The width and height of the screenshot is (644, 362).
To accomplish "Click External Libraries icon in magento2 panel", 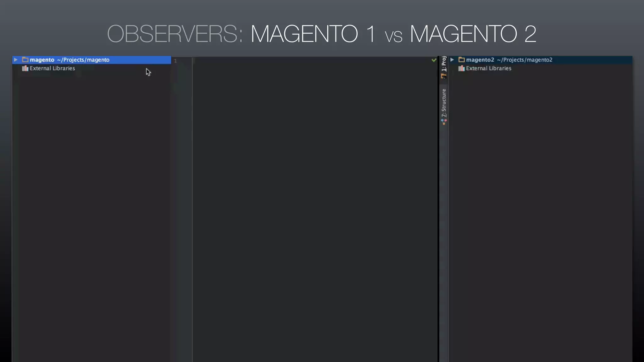I will click(461, 68).
